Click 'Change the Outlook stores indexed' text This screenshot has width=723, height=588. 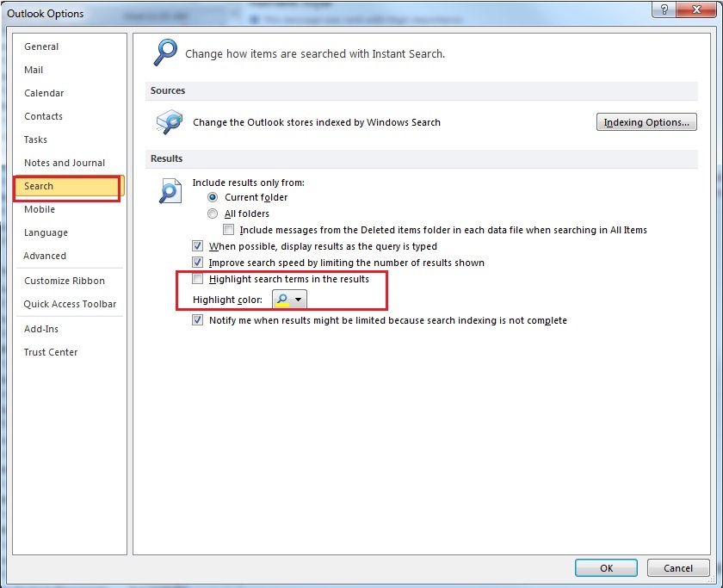pos(317,122)
